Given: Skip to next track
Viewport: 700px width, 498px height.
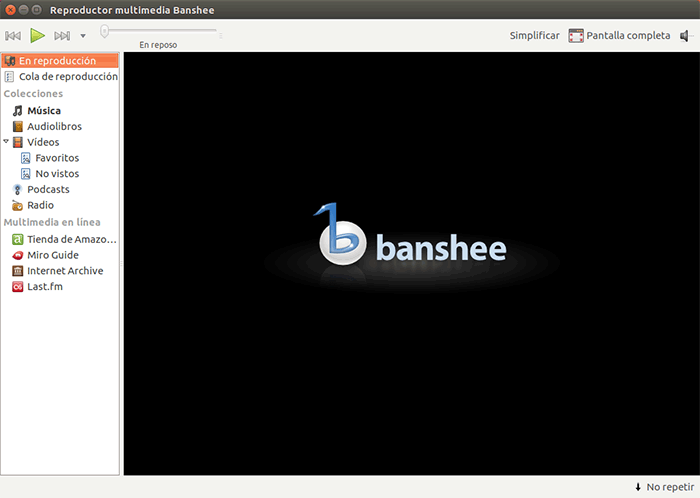Looking at the screenshot, I should tap(62, 36).
